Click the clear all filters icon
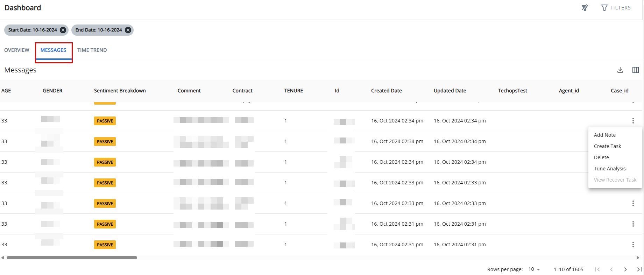Image resolution: width=644 pixels, height=275 pixels. click(x=585, y=8)
